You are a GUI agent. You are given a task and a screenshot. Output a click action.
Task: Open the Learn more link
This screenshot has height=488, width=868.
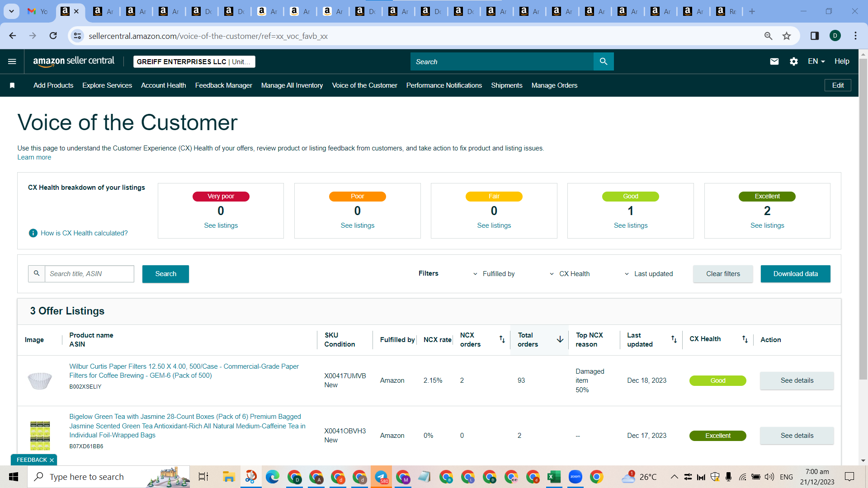(x=34, y=157)
